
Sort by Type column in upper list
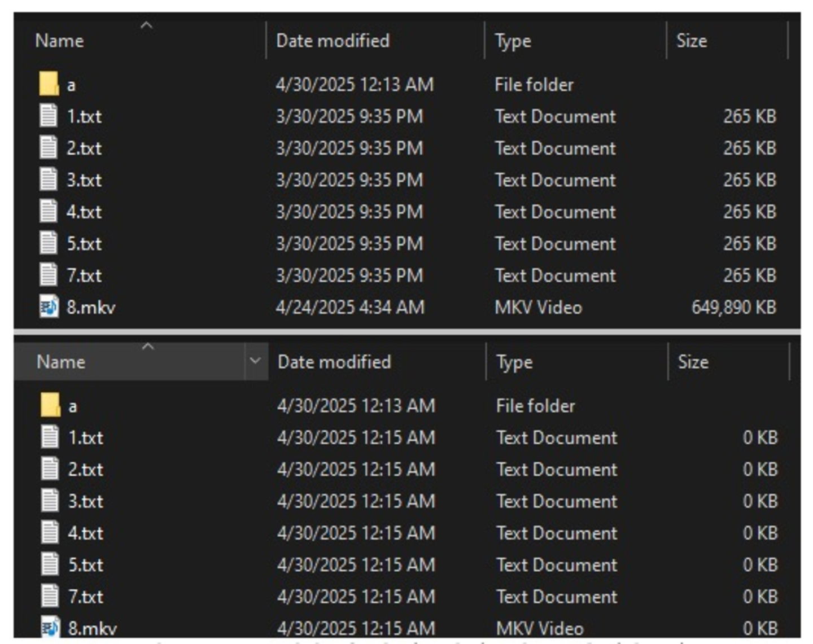513,41
